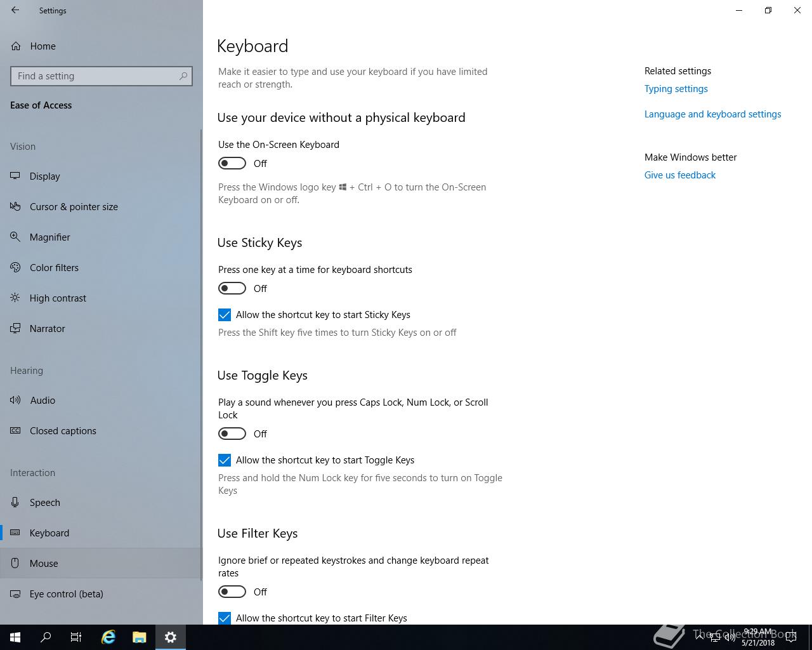
Task: Open High contrast settings
Action: (101, 298)
